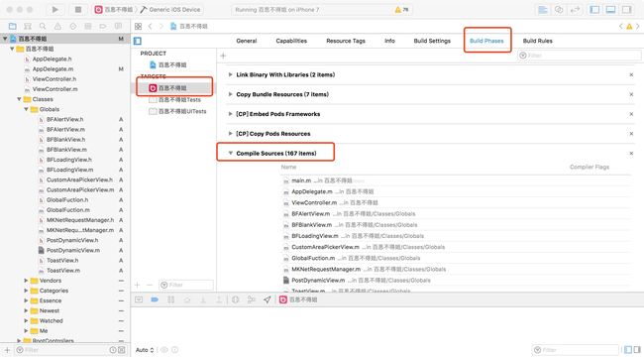This screenshot has width=644, height=357.
Task: Expand the Watched folder
Action: pyautogui.click(x=26, y=321)
